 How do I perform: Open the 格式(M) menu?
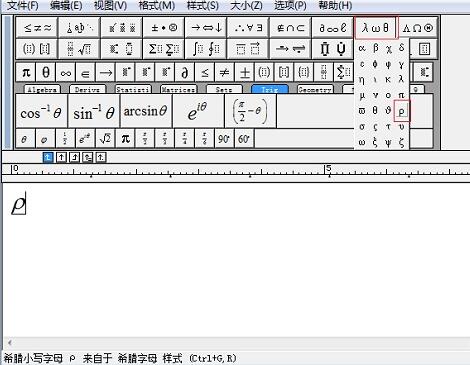156,5
